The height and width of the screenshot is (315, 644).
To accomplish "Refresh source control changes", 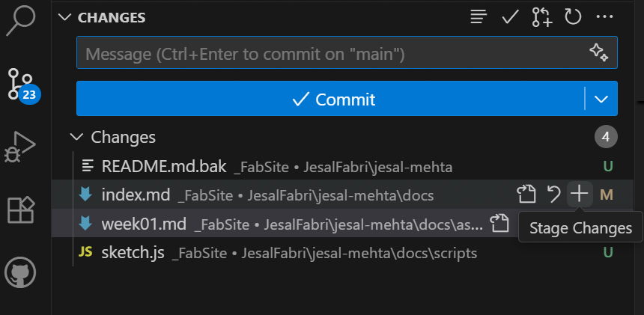I will 573,17.
